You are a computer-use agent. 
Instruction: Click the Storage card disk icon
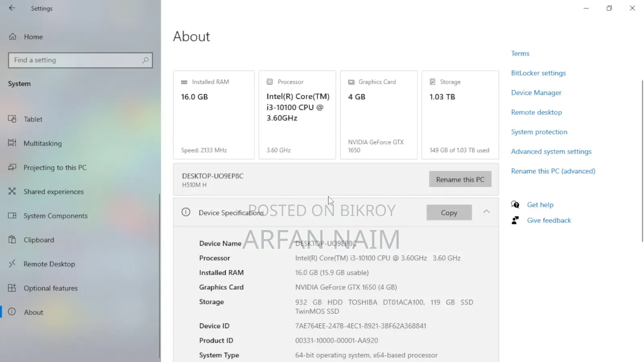(433, 82)
